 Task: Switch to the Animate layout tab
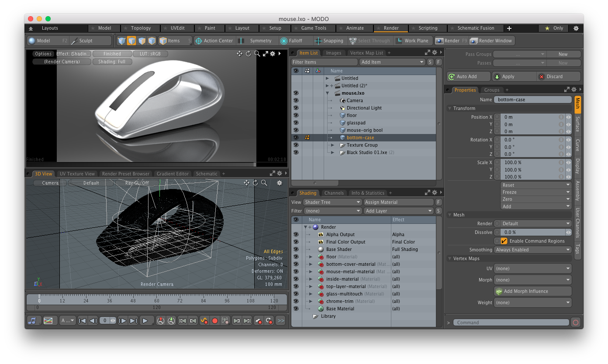pos(355,28)
